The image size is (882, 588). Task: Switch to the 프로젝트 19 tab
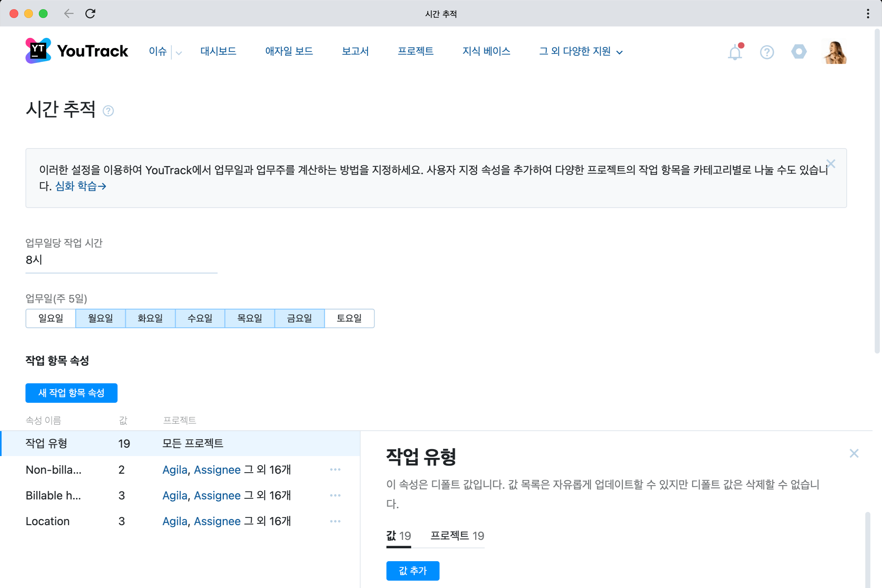tap(457, 536)
